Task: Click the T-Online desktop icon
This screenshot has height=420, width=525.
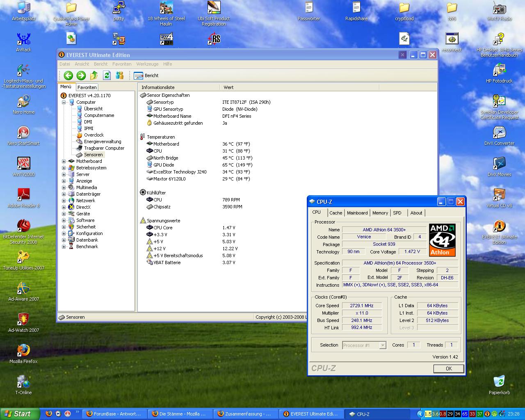Action: (24, 385)
